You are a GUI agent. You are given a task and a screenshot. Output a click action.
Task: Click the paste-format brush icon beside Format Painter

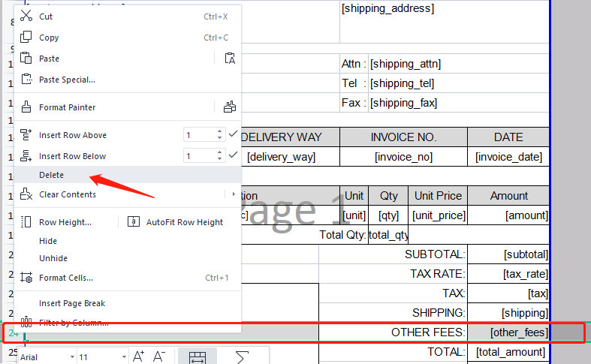coord(230,107)
